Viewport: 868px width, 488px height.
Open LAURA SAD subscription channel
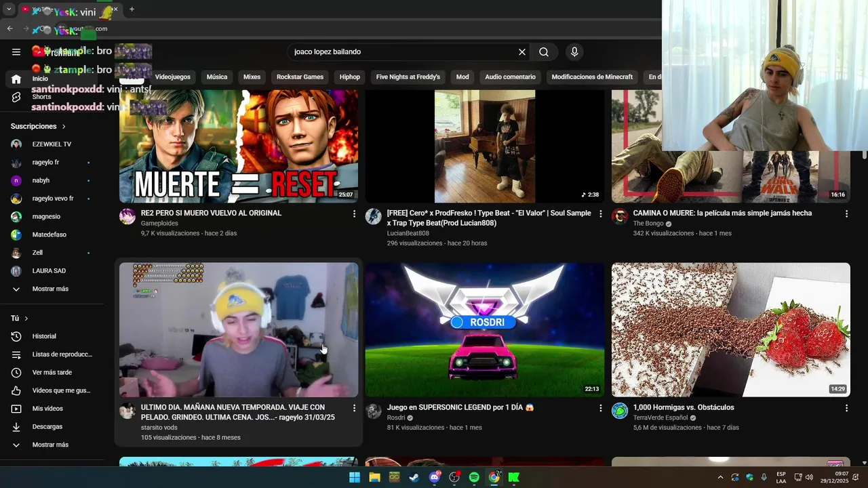[x=52, y=271]
